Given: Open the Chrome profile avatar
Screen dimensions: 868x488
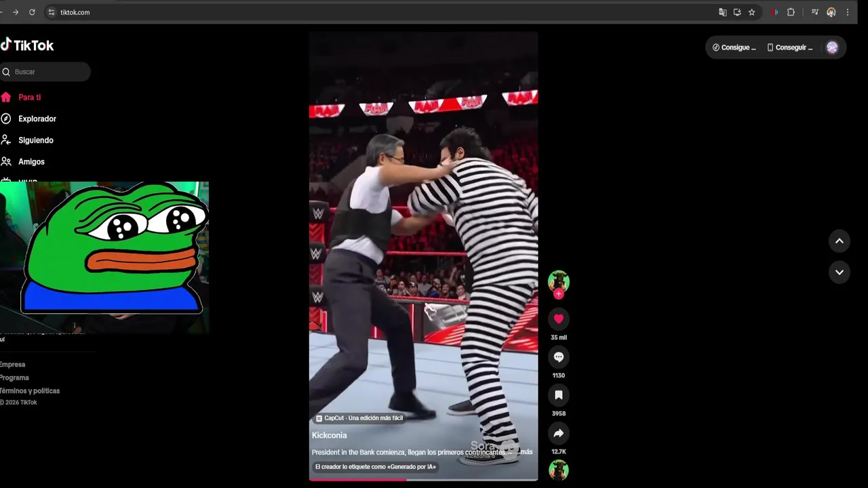Looking at the screenshot, I should click(831, 12).
